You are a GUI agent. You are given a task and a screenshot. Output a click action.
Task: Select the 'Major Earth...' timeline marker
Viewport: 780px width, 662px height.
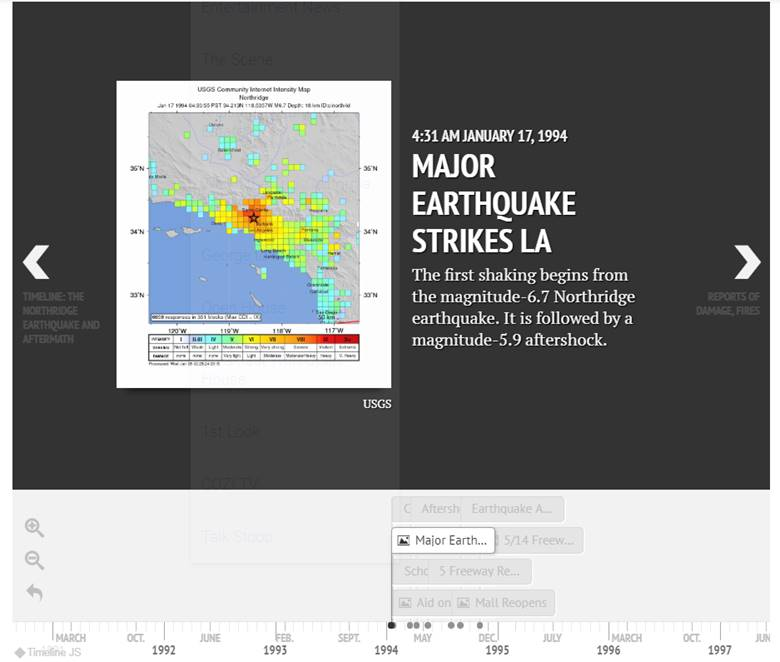[x=443, y=540]
